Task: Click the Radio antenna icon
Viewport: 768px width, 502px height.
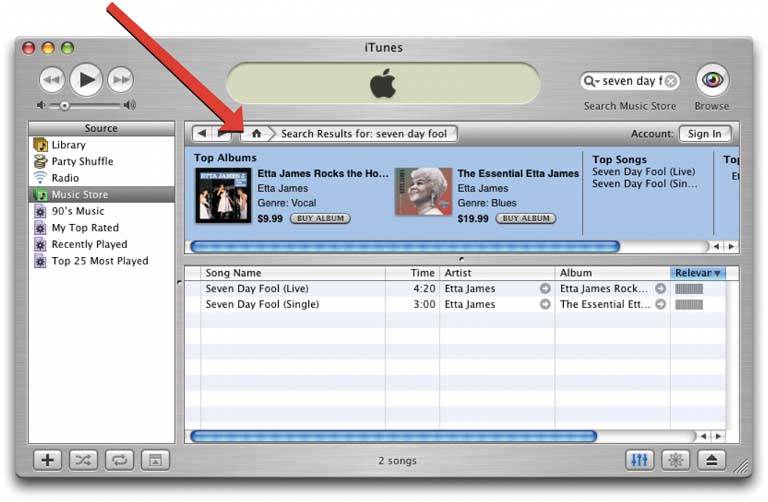Action: [x=40, y=178]
